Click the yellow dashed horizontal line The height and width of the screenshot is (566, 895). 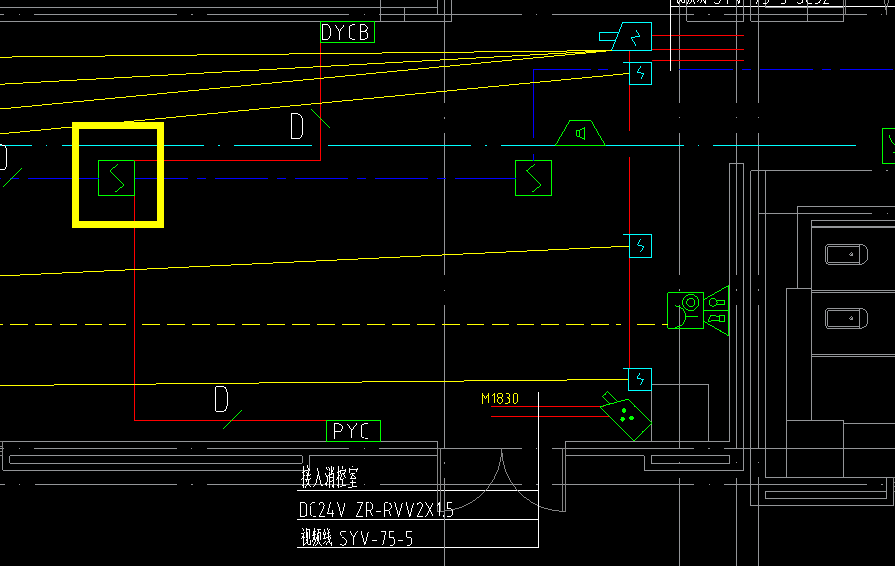point(334,325)
